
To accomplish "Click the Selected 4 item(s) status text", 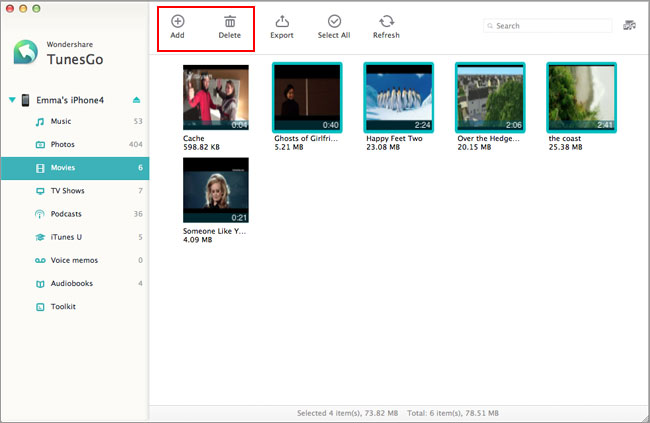I will pos(347,413).
